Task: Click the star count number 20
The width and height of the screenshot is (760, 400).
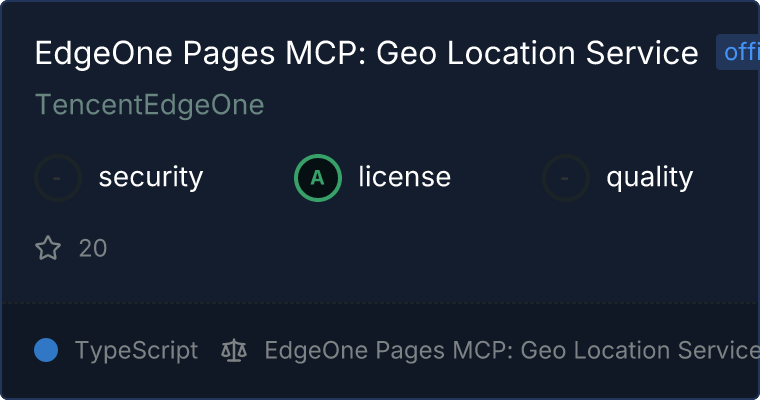Action: tap(93, 248)
